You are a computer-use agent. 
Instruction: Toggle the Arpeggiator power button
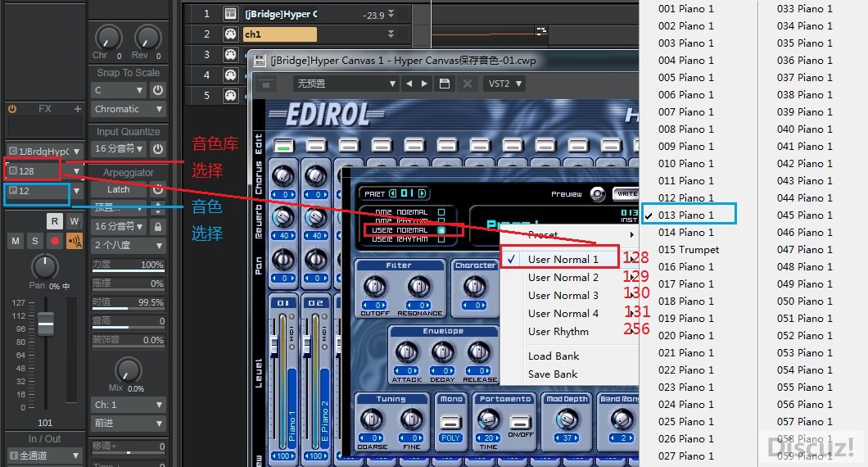158,189
